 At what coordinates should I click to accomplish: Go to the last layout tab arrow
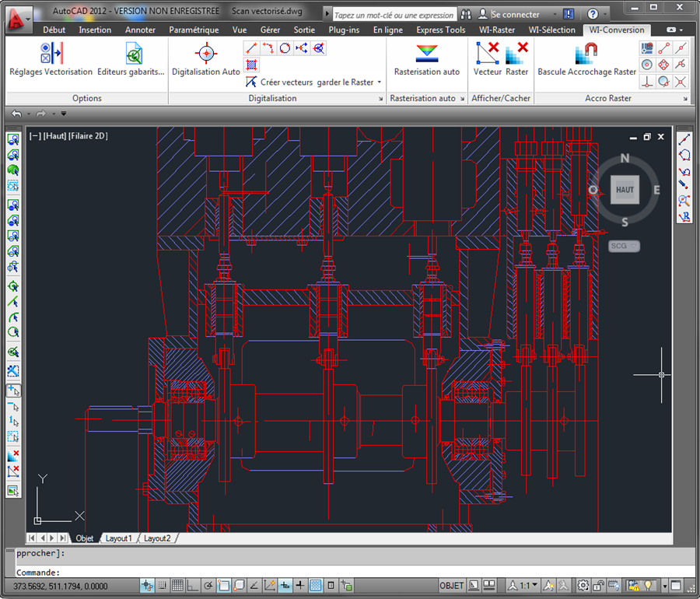pyautogui.click(x=63, y=538)
